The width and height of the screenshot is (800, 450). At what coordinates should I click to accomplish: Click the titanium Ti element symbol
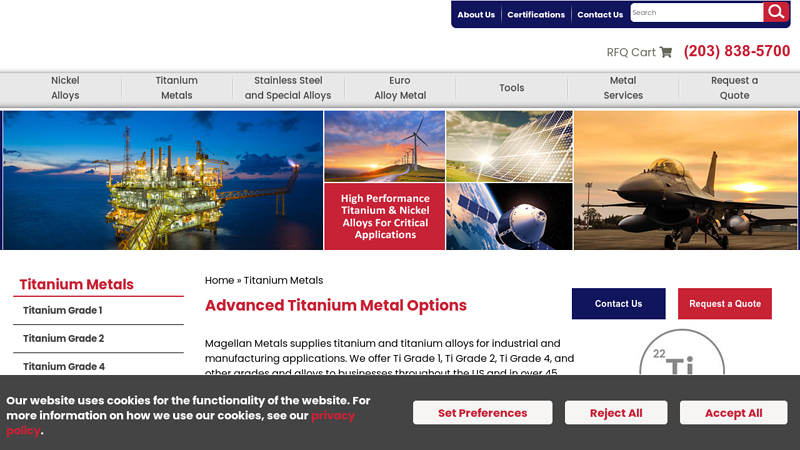[x=682, y=352]
